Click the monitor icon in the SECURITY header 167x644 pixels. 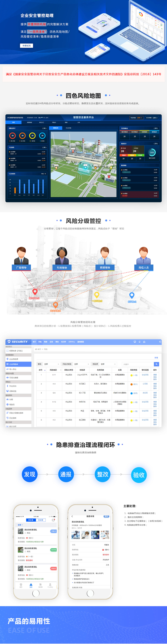pos(135,341)
